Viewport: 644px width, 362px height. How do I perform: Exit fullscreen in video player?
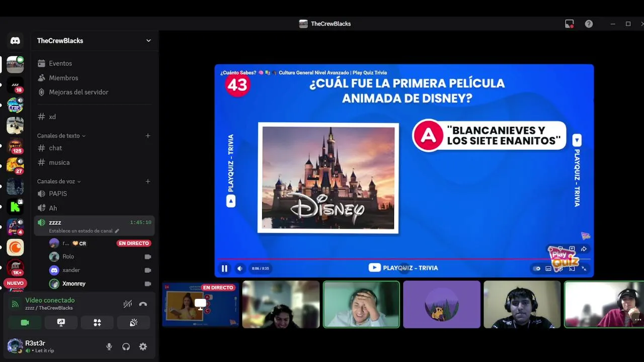[584, 268]
